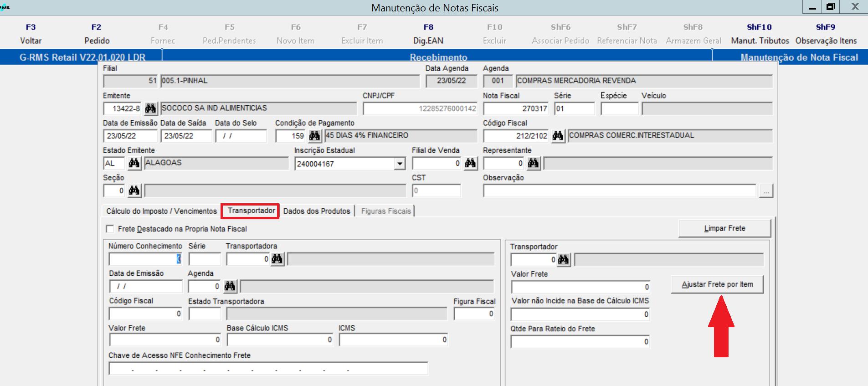Focus freight Série field beside Número Conhecimento
The height and width of the screenshot is (386, 868).
[205, 259]
